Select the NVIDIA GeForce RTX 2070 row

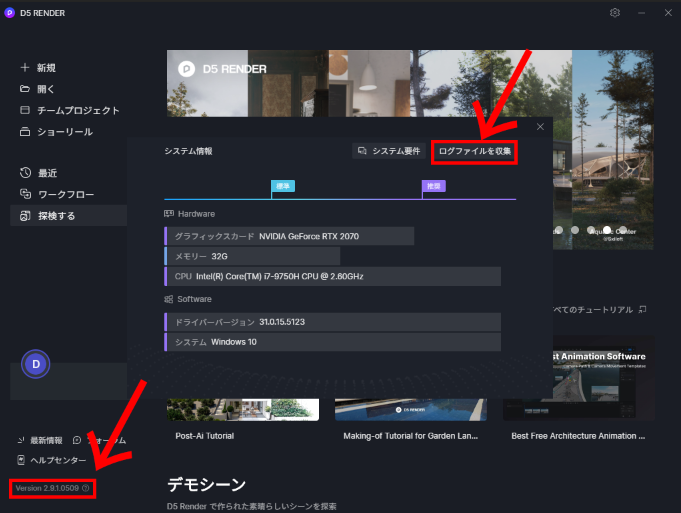(289, 236)
